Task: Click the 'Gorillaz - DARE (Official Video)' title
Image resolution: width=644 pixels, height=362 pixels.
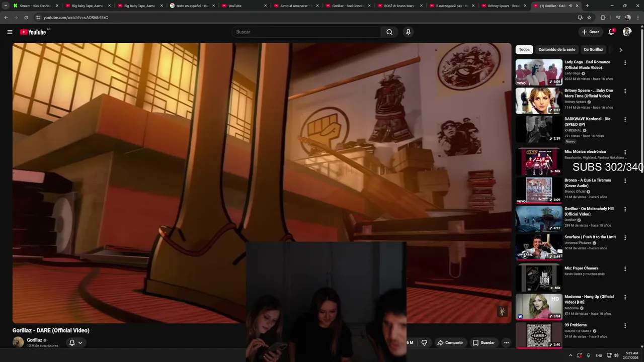Action: 51,330
